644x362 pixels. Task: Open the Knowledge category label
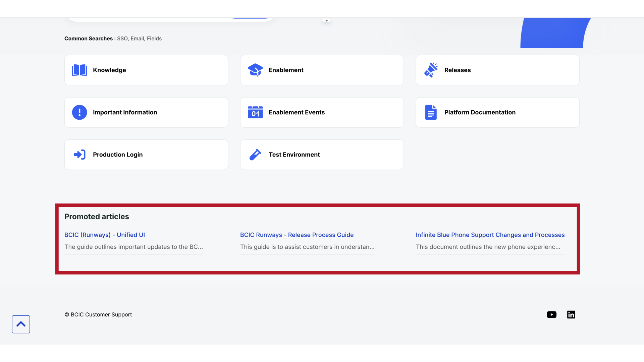point(109,70)
